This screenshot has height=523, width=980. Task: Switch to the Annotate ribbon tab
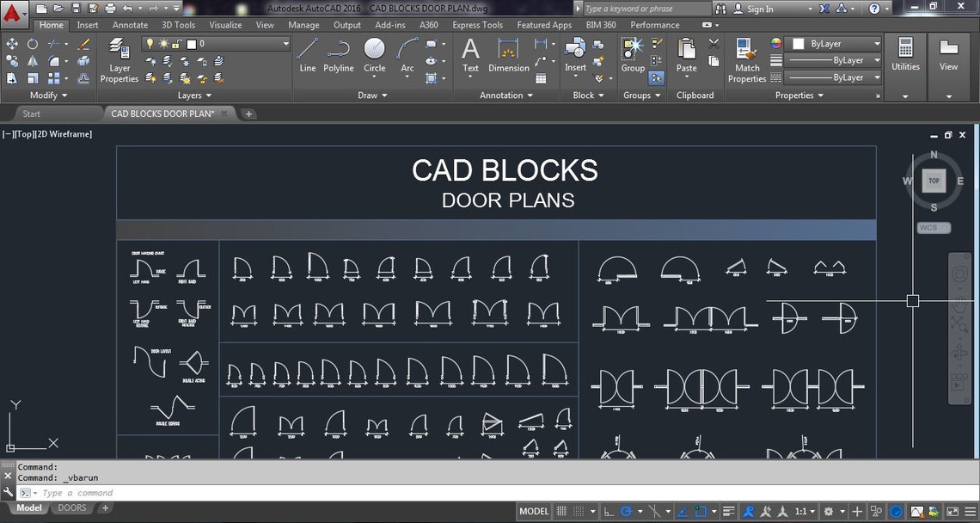click(x=130, y=25)
